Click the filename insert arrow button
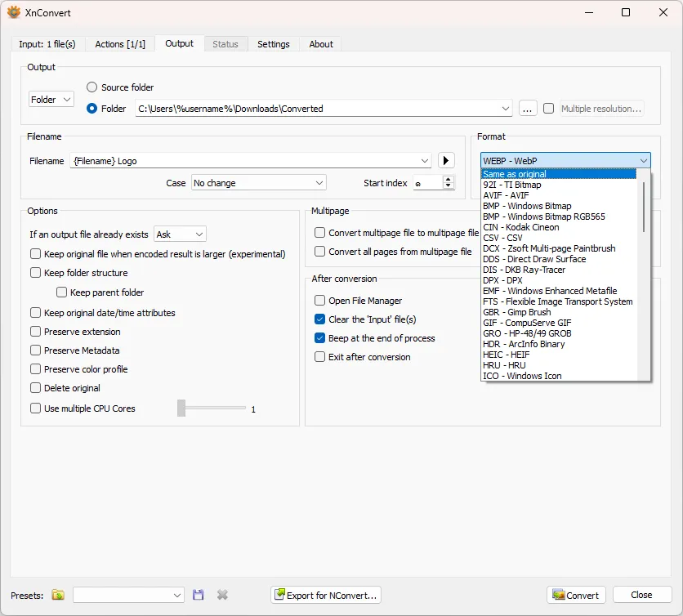Screen dimensions: 683x616 [446, 160]
